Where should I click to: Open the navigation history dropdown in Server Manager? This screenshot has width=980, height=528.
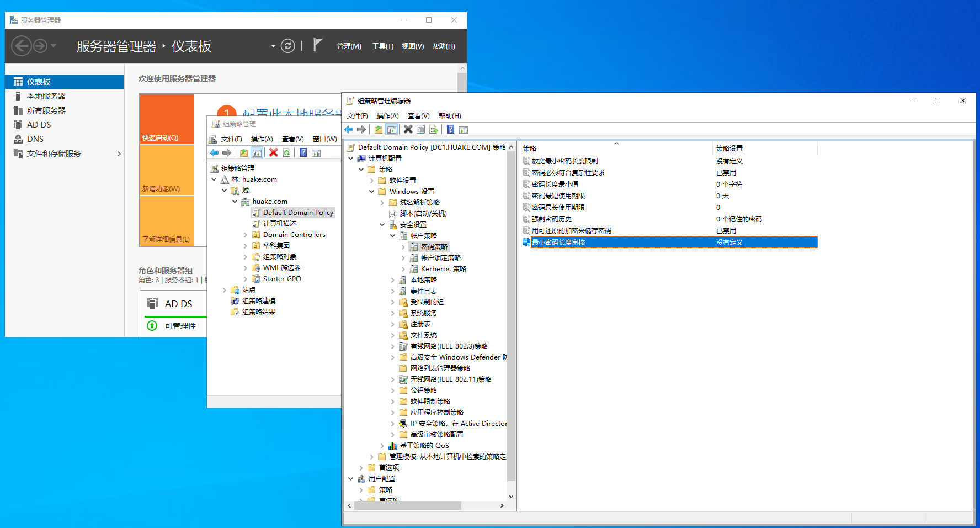54,46
